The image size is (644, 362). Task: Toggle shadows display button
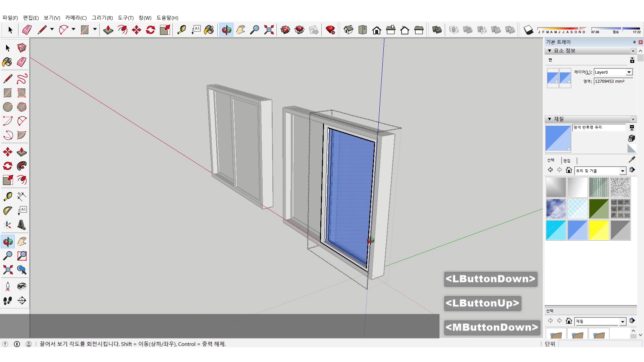tap(528, 30)
